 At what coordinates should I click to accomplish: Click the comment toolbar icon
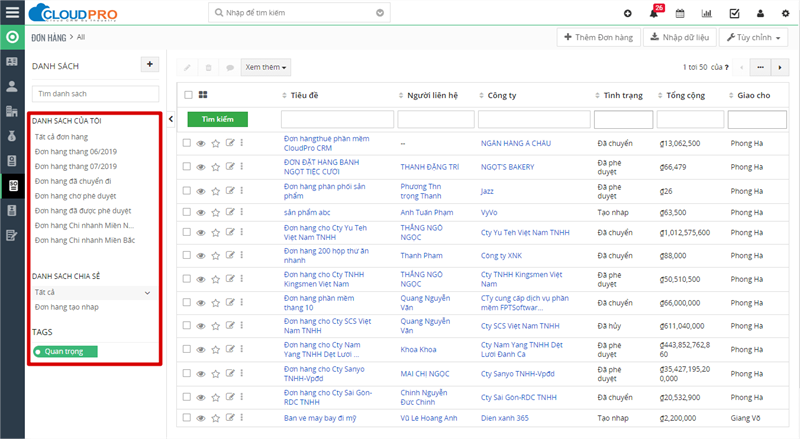point(230,67)
